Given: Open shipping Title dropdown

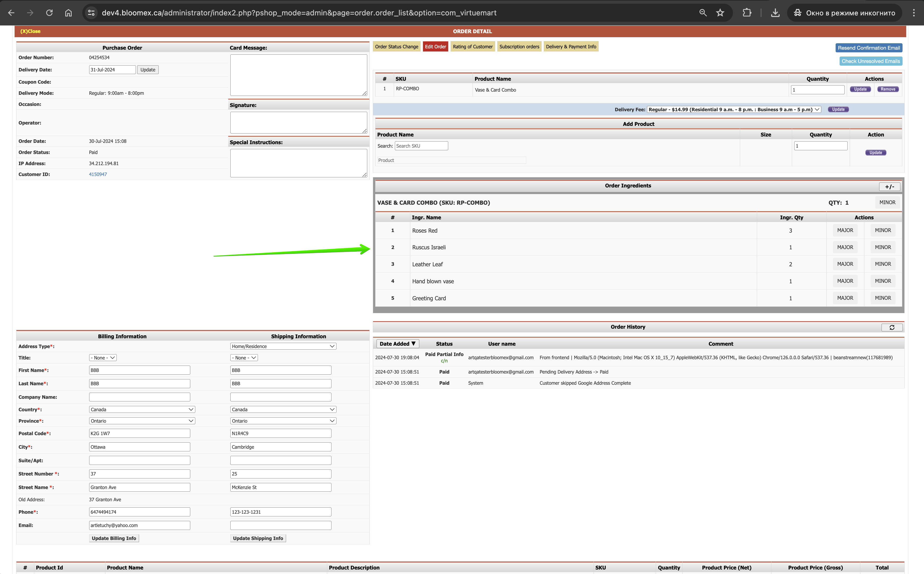Looking at the screenshot, I should [x=244, y=358].
